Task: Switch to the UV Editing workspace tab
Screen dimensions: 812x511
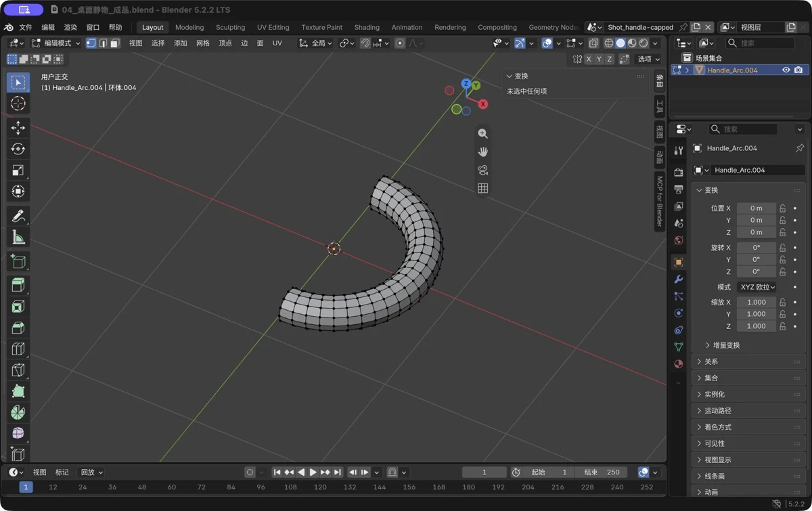Action: pos(273,28)
